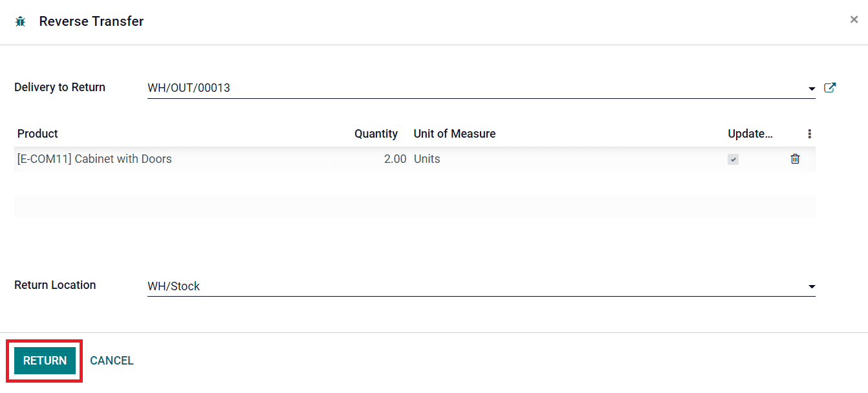The image size is (868, 393).
Task: Select the Cabinet with Doors product cell
Action: tap(94, 159)
